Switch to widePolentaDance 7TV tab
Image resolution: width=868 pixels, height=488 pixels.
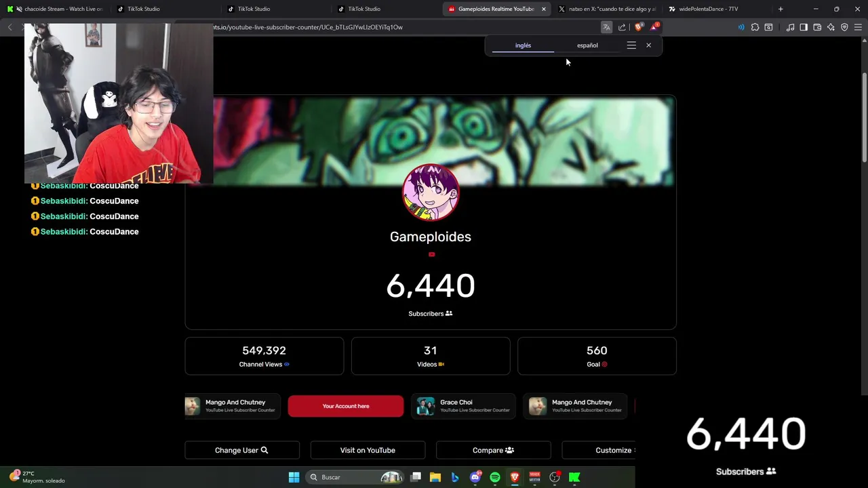(717, 9)
